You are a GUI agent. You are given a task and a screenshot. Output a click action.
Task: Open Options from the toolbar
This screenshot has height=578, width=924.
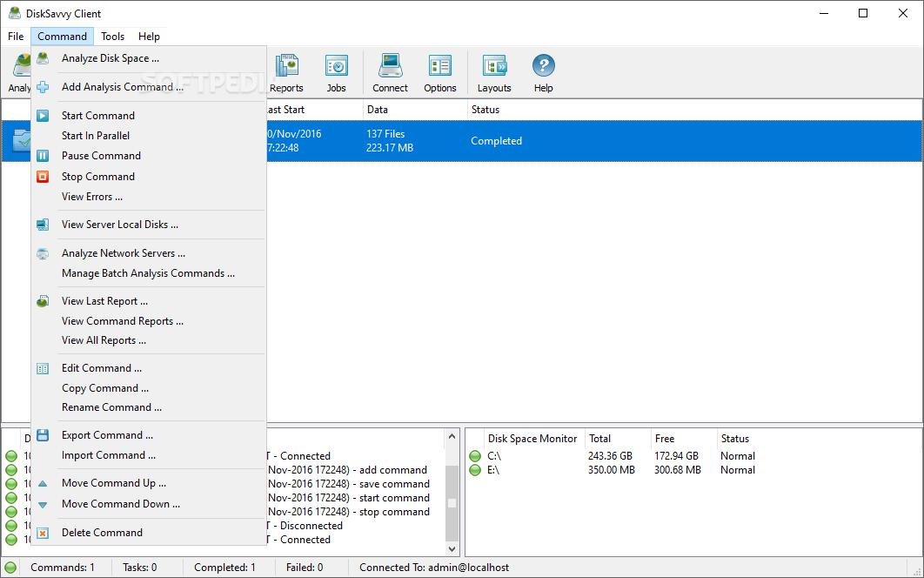tap(440, 73)
